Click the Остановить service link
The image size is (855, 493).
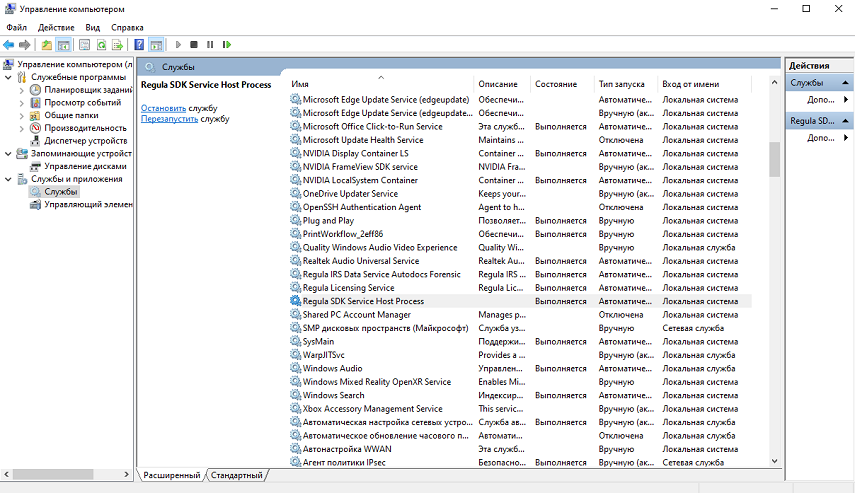tap(163, 108)
